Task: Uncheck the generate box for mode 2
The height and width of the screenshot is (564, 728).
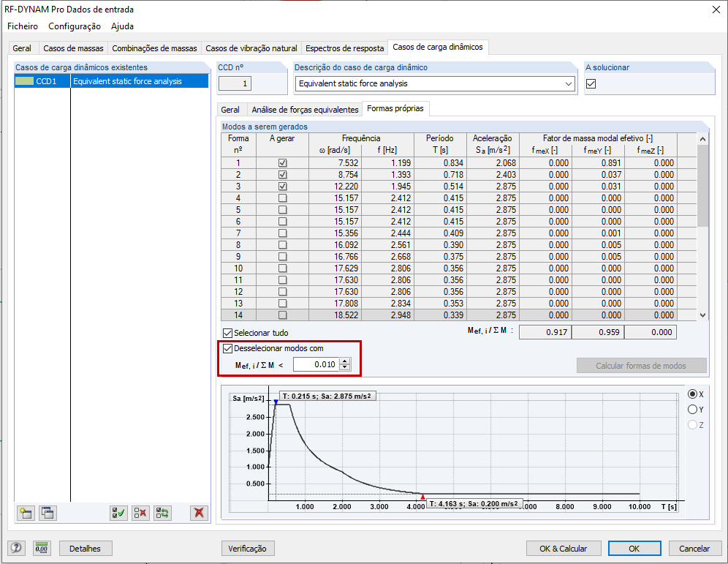Action: pyautogui.click(x=282, y=175)
